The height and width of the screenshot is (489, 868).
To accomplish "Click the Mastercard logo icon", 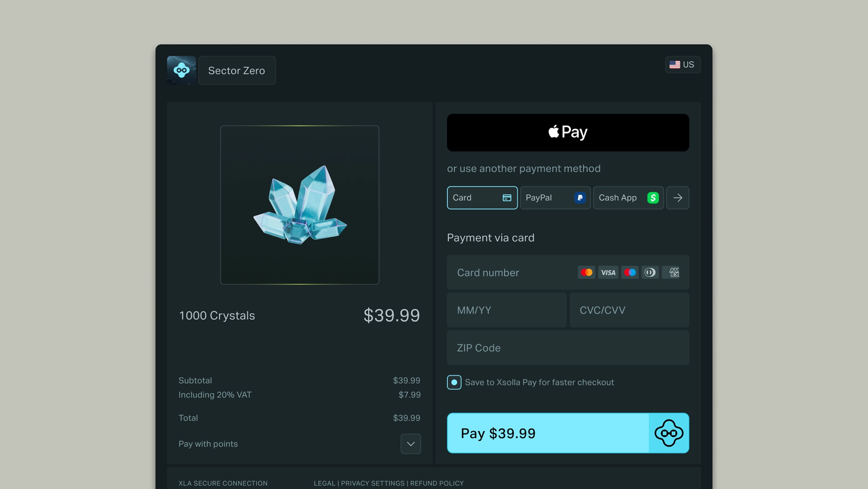I will [x=586, y=272].
